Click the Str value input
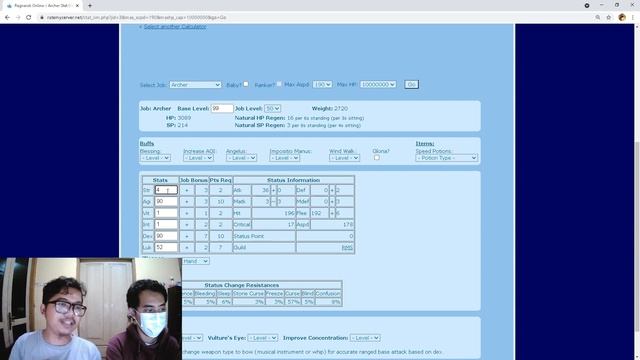Screen dimensions: 640x360 coord(166,190)
